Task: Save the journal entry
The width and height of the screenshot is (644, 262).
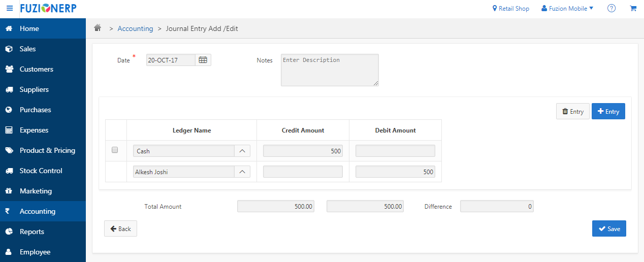Action: point(609,228)
